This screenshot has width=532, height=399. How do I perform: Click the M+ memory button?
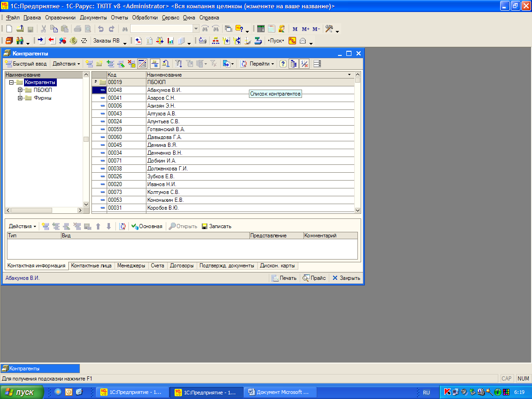tap(305, 29)
